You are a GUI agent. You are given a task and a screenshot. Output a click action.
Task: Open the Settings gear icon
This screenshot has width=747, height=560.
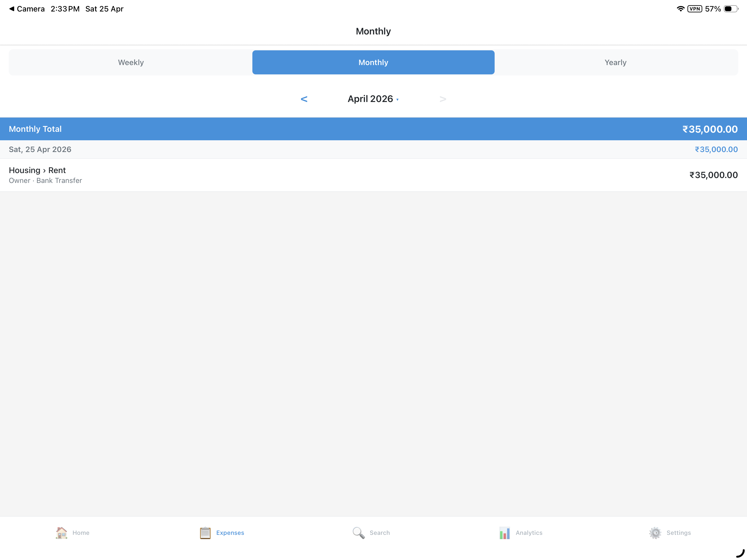coord(655,533)
